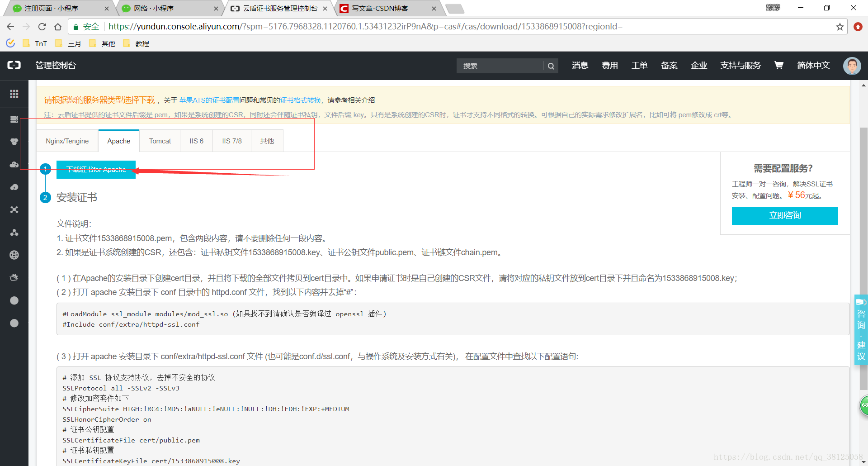Open the 证书格式转换 link
Viewport: 868px width, 466px height.
click(300, 100)
